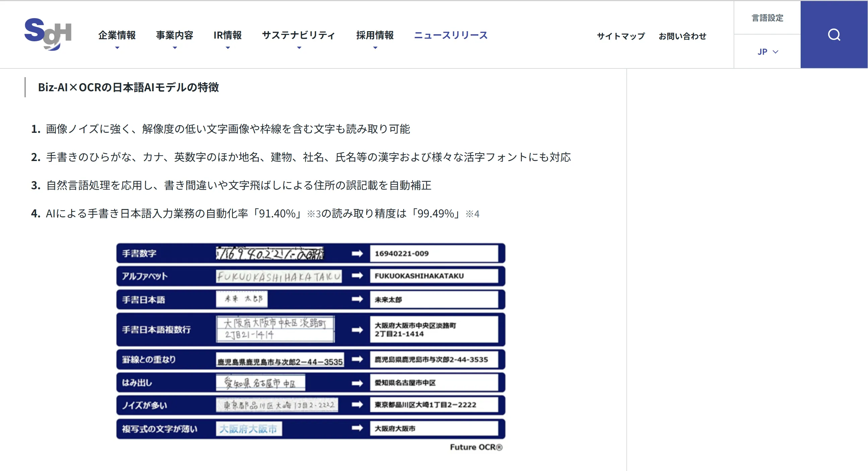Image resolution: width=868 pixels, height=471 pixels.
Task: Click the 16940221-009 result text
Action: click(x=401, y=253)
